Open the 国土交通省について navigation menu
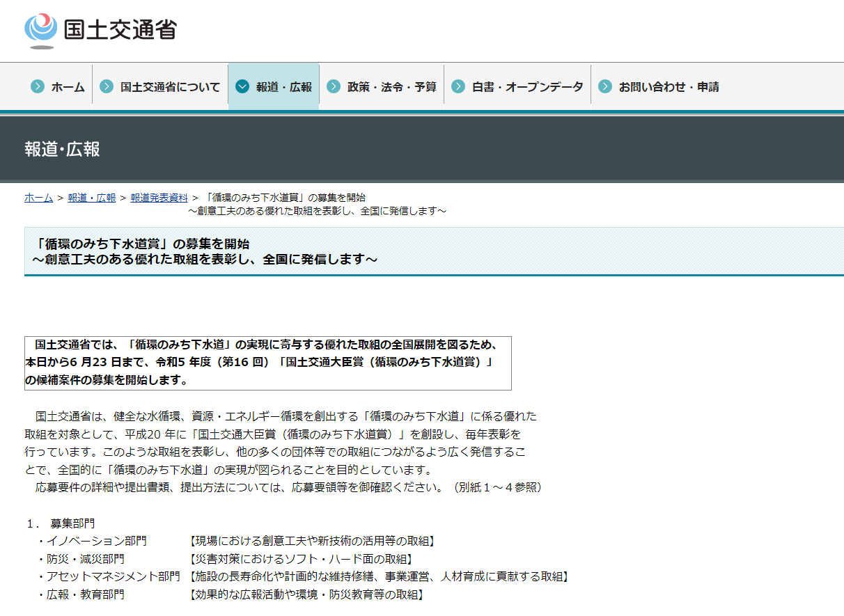Image resolution: width=844 pixels, height=616 pixels. (170, 88)
